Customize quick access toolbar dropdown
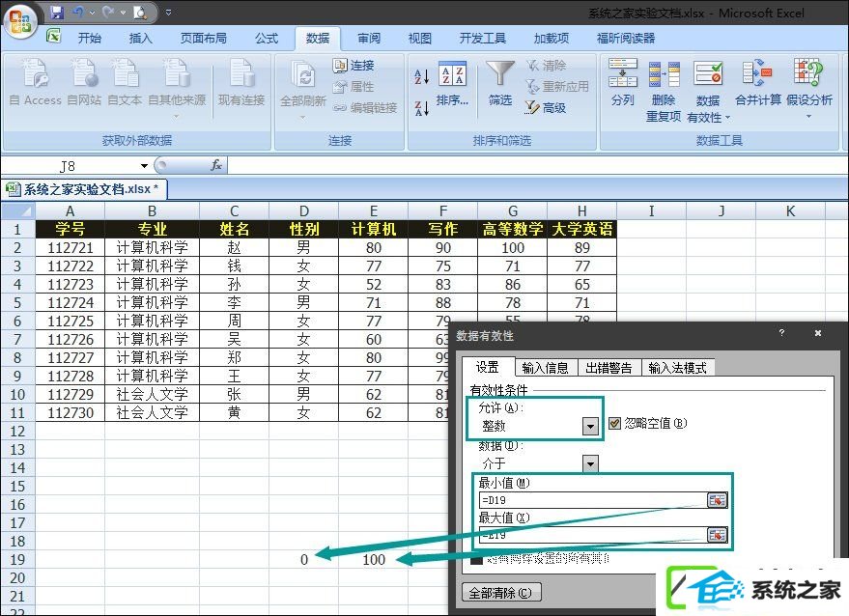 (x=168, y=12)
